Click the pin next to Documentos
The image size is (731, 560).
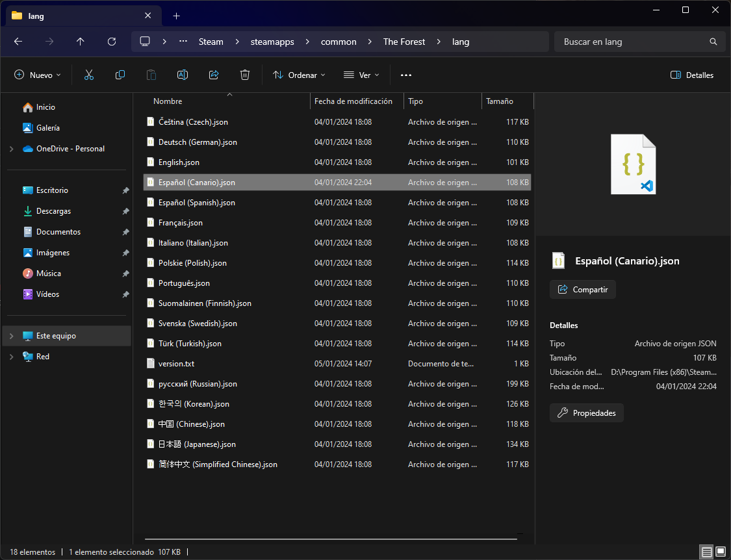(x=125, y=232)
